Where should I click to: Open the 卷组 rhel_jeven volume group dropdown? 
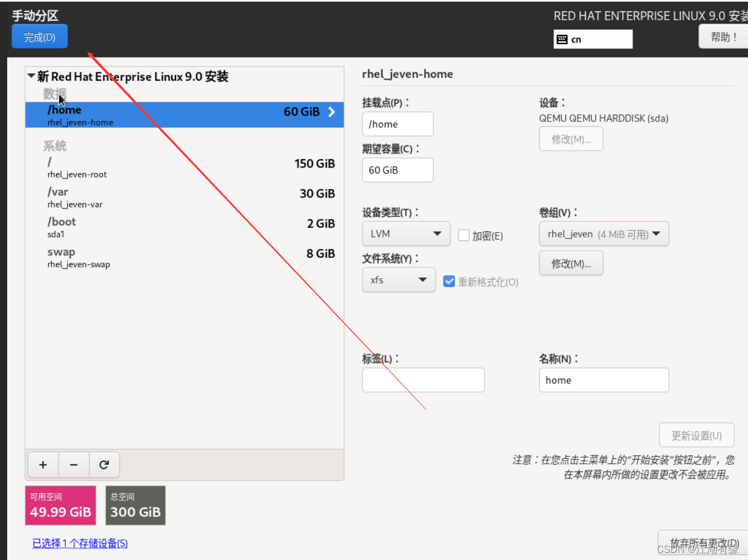click(604, 233)
